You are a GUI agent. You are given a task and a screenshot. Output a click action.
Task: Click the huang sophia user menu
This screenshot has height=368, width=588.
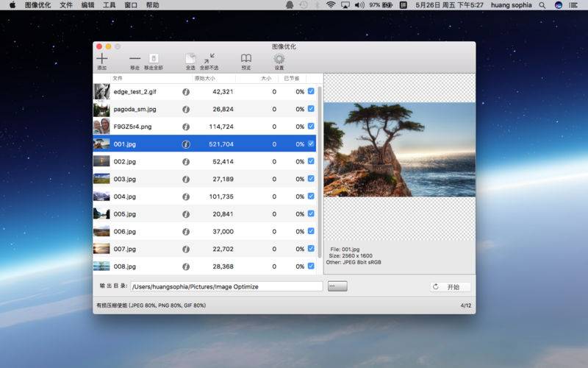point(511,5)
